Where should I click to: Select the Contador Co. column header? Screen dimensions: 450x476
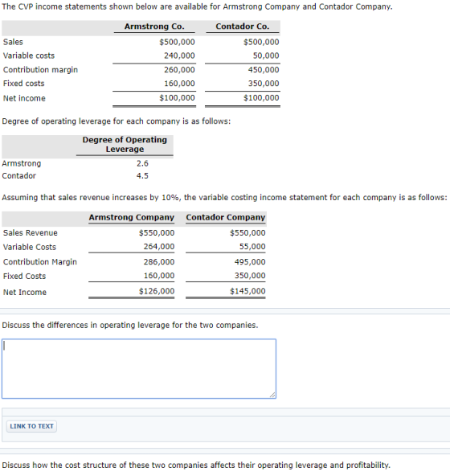tap(243, 27)
